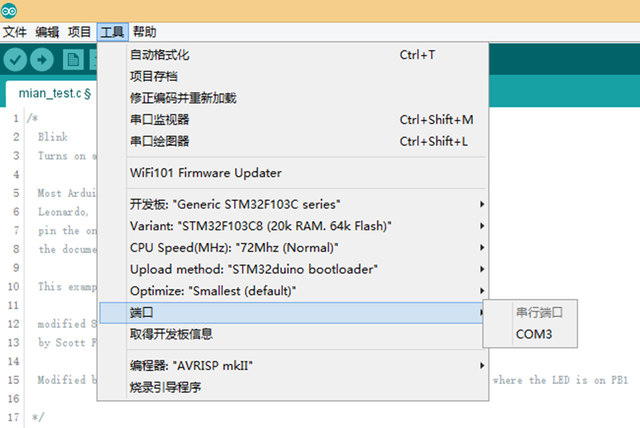Choose 烧录引导程序 from the menu
The height and width of the screenshot is (428, 640).
[x=293, y=387]
